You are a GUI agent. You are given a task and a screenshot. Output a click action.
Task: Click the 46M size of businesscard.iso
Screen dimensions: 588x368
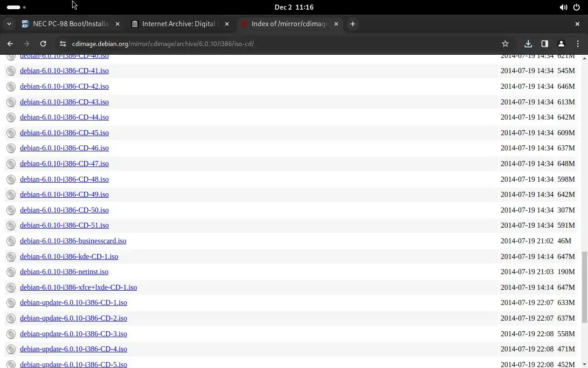(564, 241)
